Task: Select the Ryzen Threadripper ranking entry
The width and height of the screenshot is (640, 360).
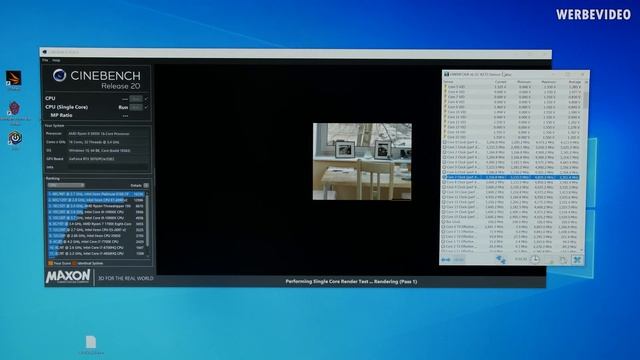Action: tap(96, 206)
